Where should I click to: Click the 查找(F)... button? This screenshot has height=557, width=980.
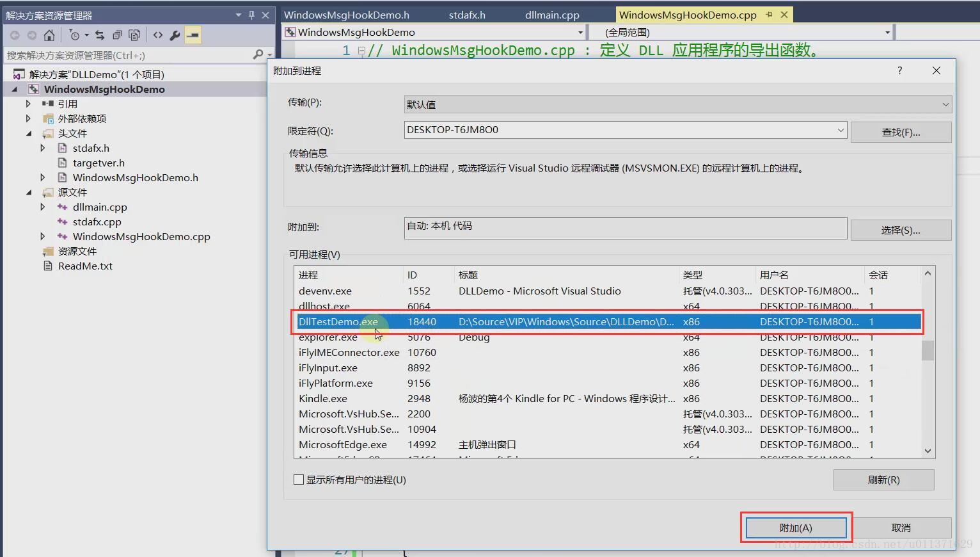point(901,132)
